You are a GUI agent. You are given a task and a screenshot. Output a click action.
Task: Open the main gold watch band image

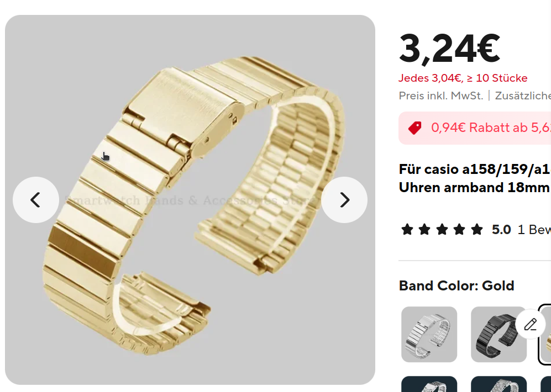click(x=190, y=200)
